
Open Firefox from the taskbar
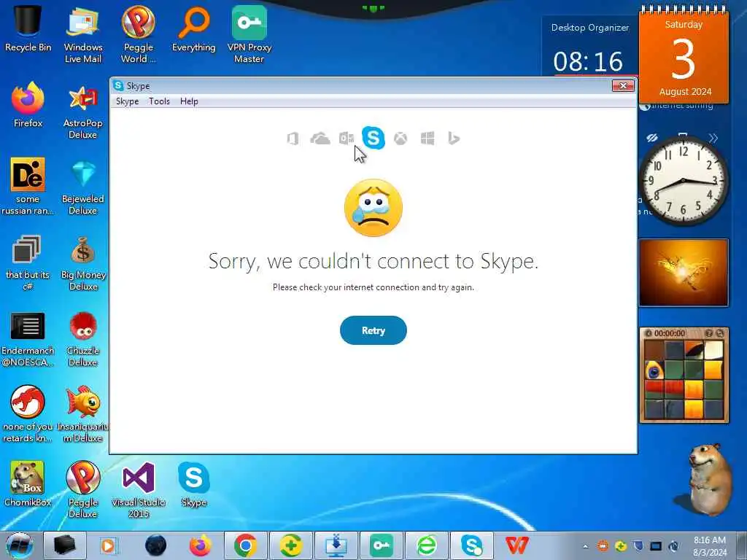[x=200, y=545]
